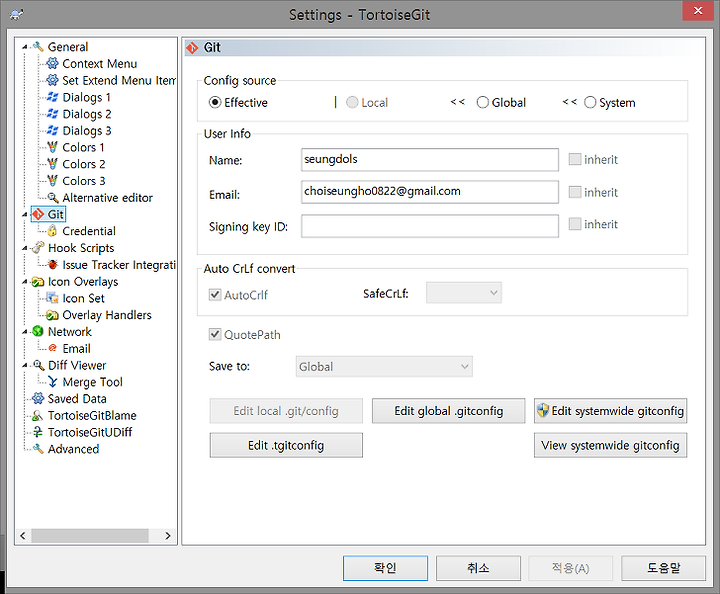Select the System config source radio button
720x594 pixels.
click(x=590, y=102)
